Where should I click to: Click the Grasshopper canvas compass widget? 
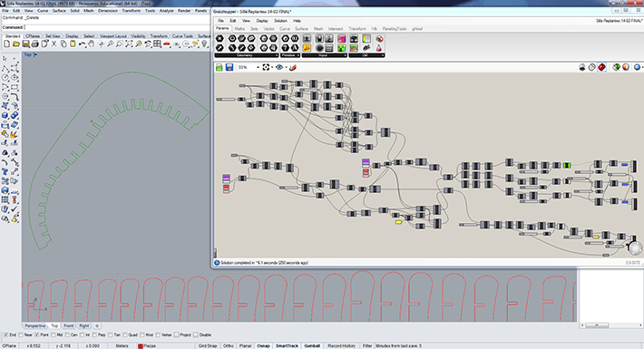pyautogui.click(x=635, y=248)
